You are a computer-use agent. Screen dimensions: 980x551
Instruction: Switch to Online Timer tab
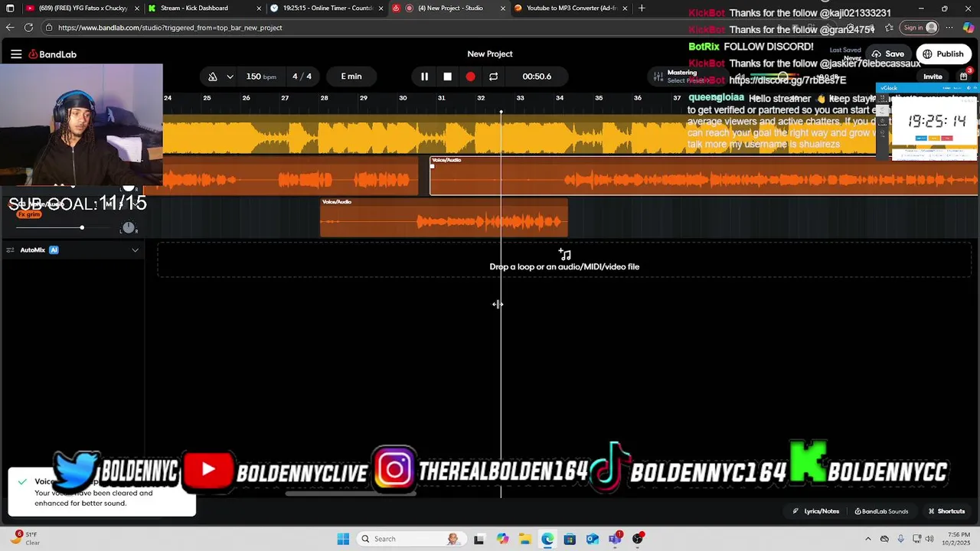(328, 8)
